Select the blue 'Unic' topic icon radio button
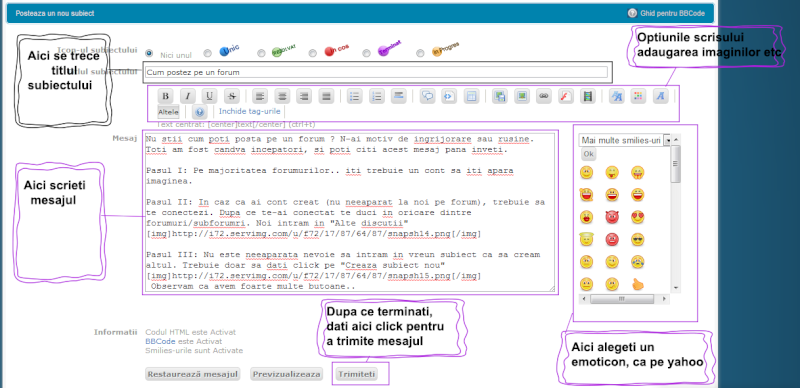Viewport: 800px width, 388px height. (x=207, y=53)
